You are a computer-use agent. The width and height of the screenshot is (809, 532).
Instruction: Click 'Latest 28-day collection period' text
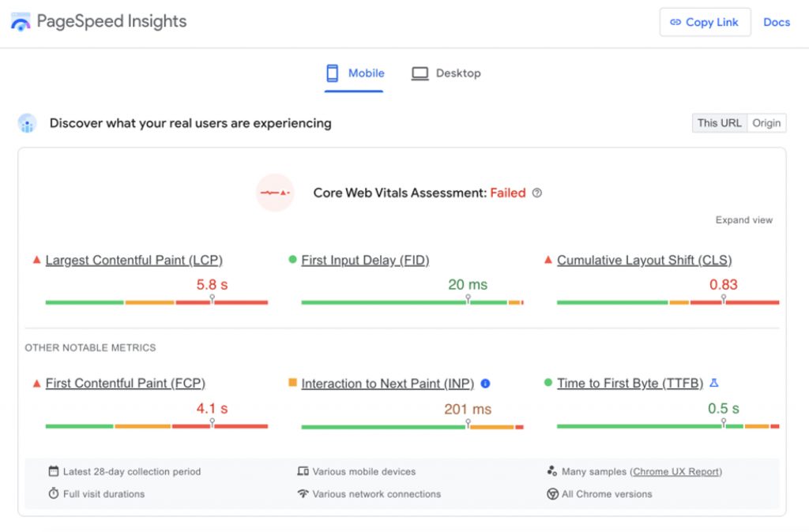[x=132, y=472]
